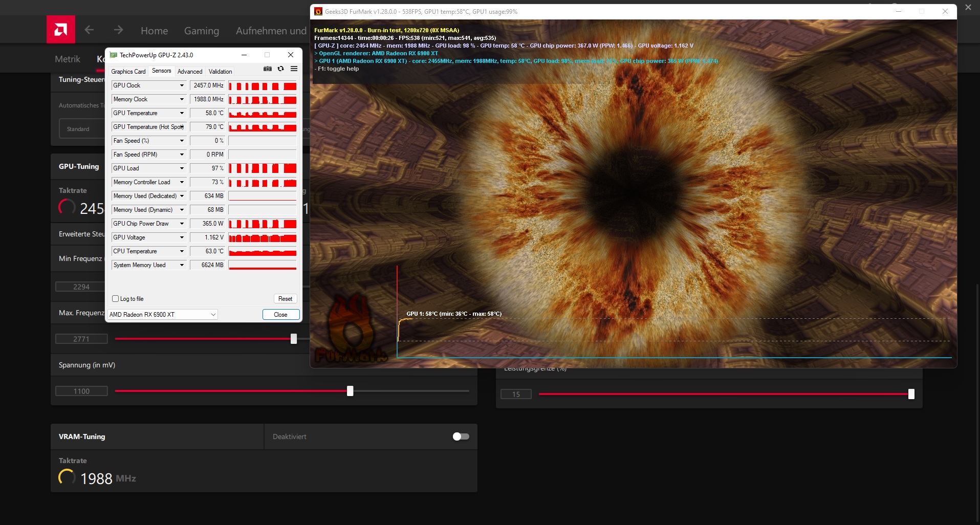The width and height of the screenshot is (980, 525).
Task: Click the Leistungsgrenze value field 15
Action: tap(516, 394)
